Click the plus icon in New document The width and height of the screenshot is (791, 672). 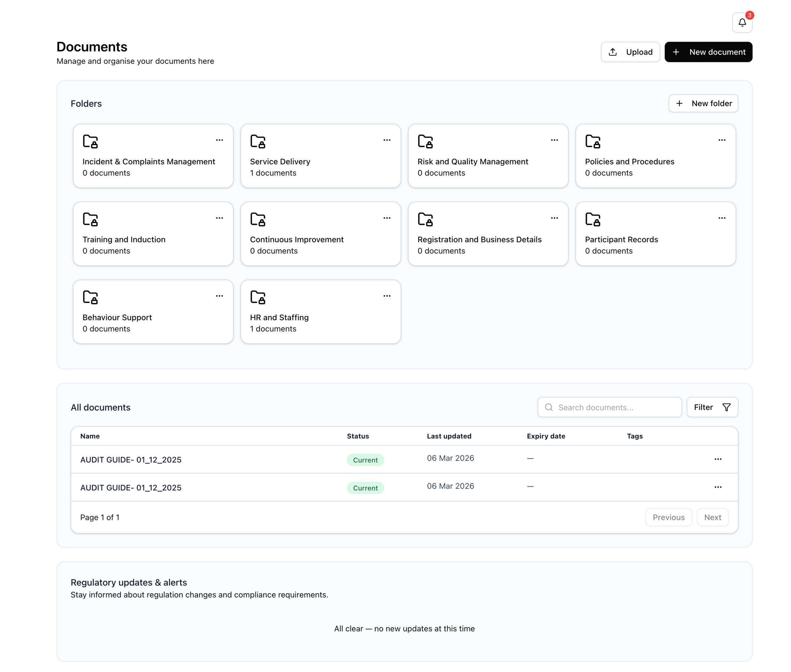tap(676, 52)
